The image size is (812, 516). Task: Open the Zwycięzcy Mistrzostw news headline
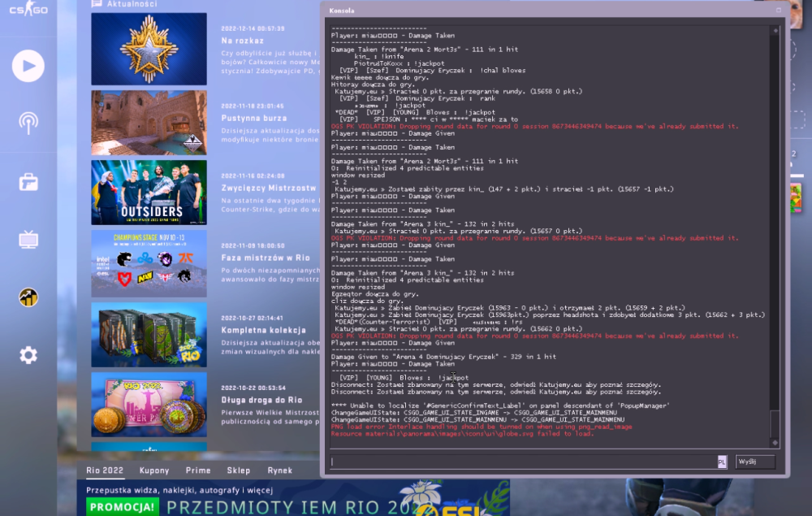coord(269,188)
